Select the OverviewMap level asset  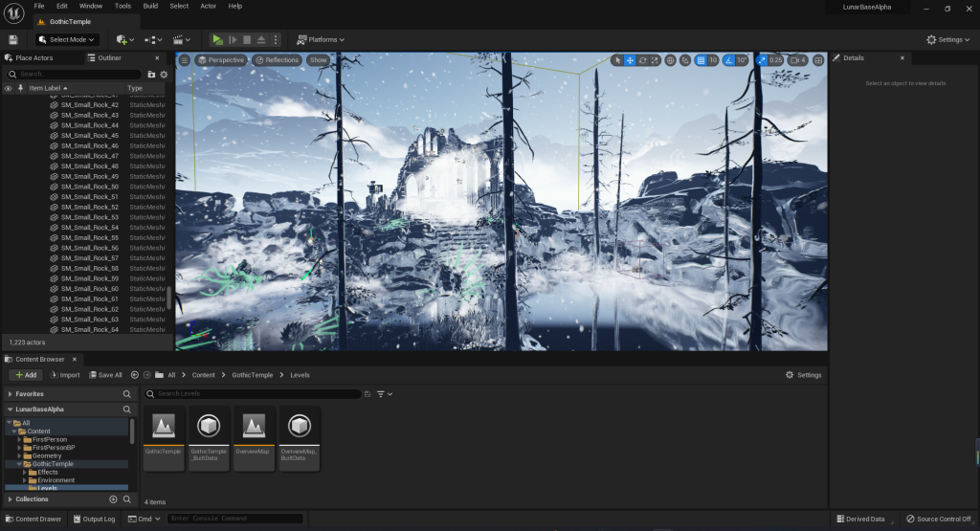[x=253, y=437]
